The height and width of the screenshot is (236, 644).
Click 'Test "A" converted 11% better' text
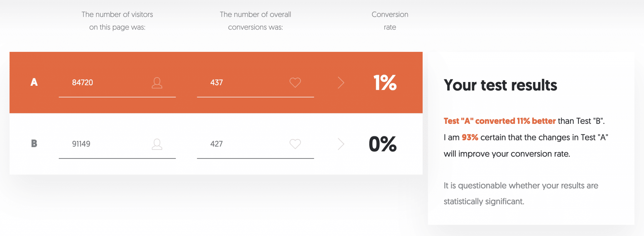500,121
